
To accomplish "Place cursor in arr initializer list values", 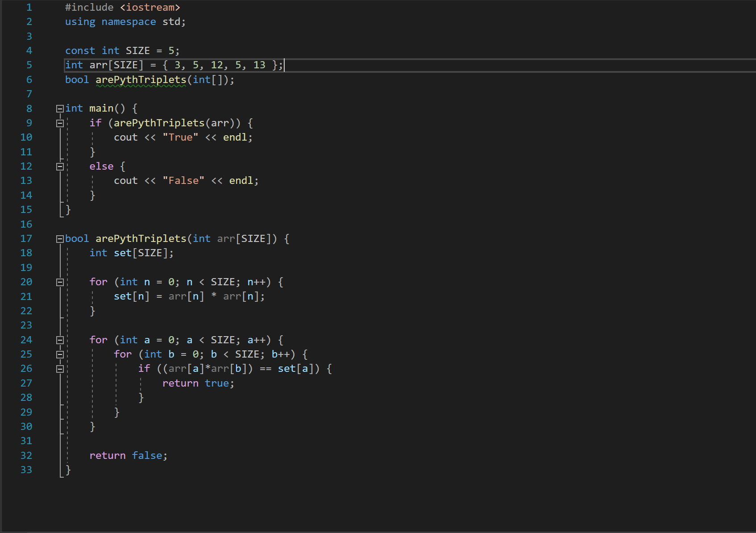I will [220, 65].
